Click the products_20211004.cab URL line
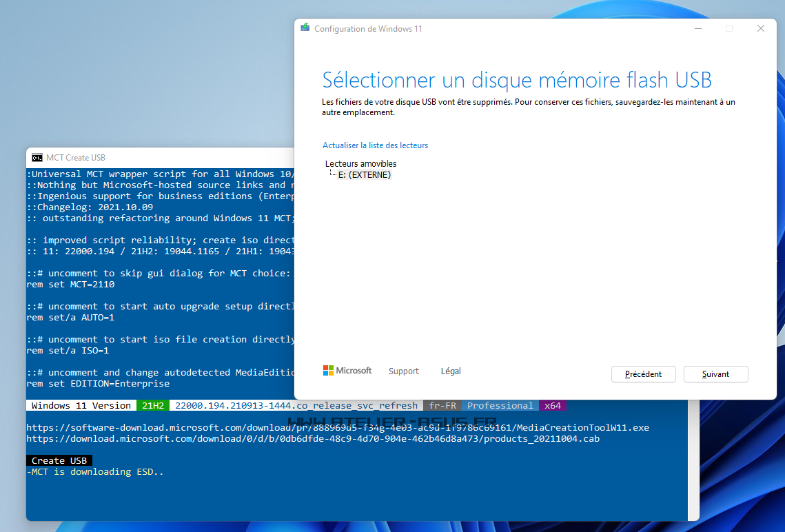 tap(313, 439)
